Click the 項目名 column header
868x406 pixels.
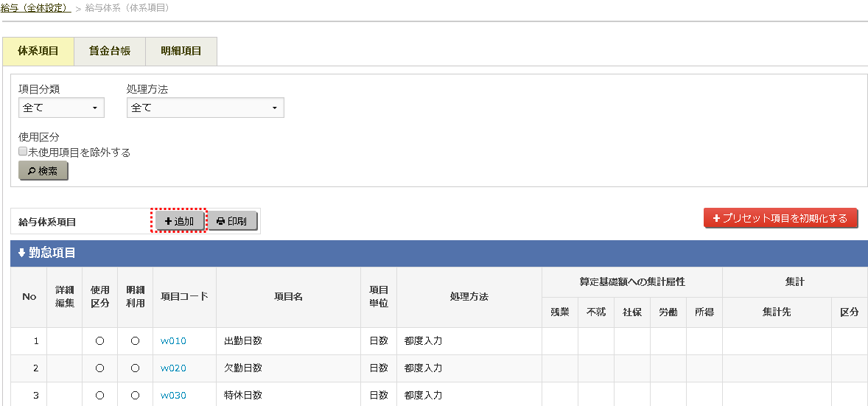pyautogui.click(x=288, y=297)
